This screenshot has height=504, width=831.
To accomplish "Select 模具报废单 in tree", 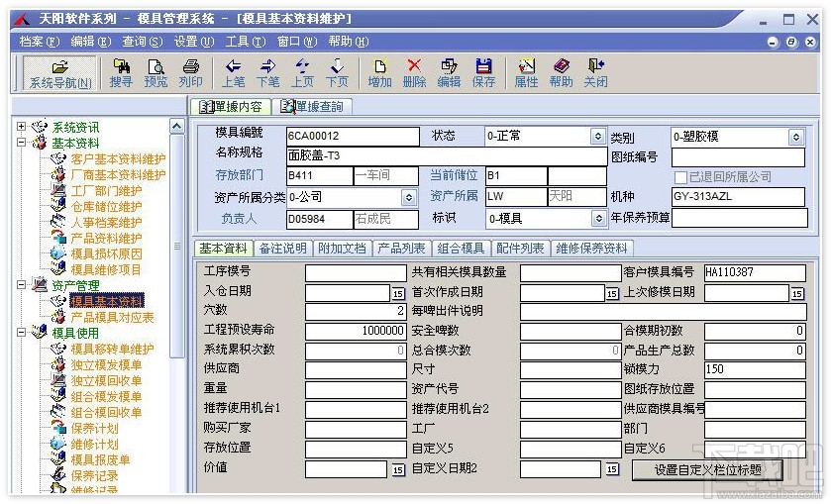I will (100, 459).
